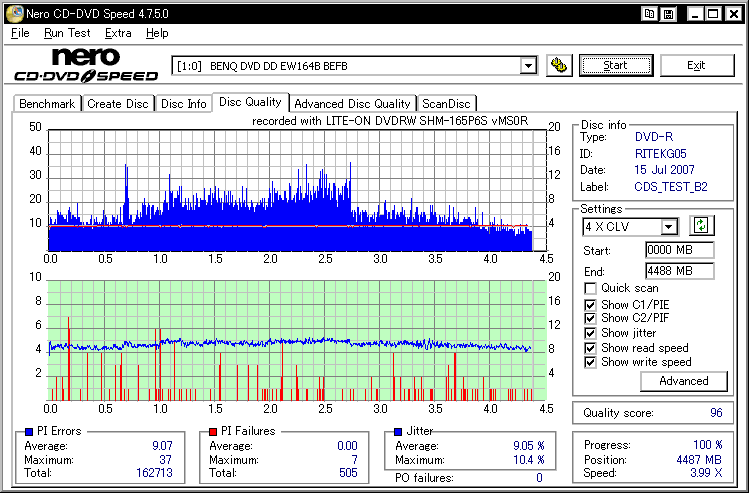The height and width of the screenshot is (493, 749).
Task: Click the save floppy icon in title bar
Action: tap(669, 14)
